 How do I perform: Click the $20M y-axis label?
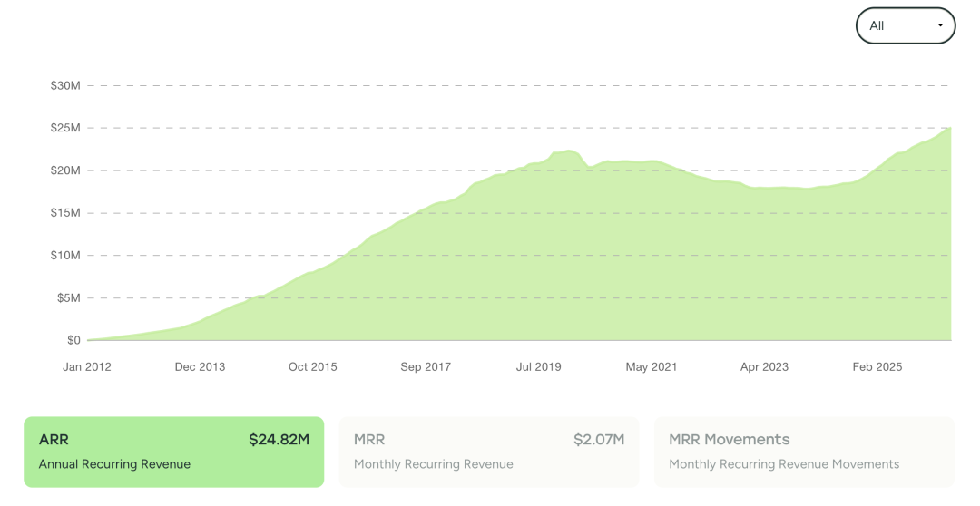(x=65, y=170)
